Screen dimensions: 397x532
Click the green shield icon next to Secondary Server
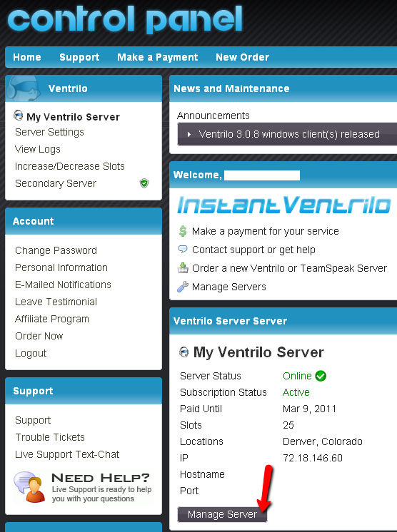[x=144, y=183]
